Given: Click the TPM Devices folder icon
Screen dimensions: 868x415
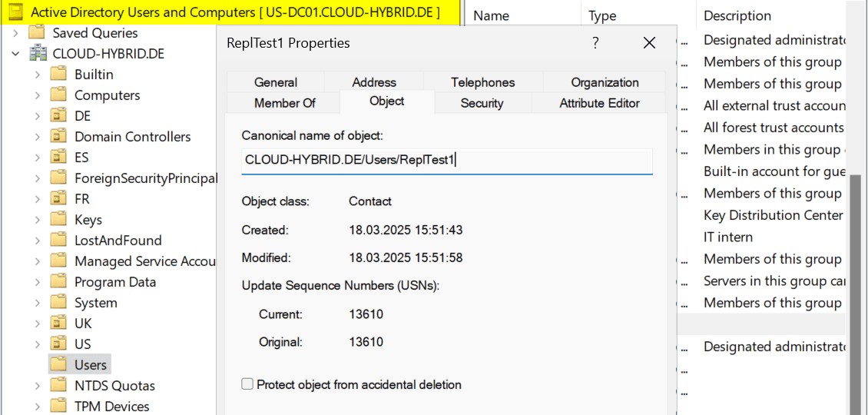Looking at the screenshot, I should (59, 406).
